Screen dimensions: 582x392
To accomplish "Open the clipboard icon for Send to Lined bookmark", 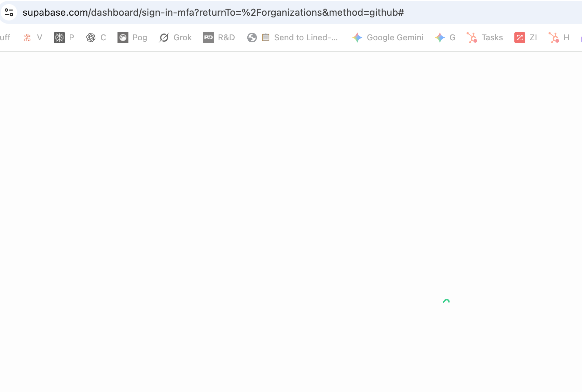I will coord(266,37).
